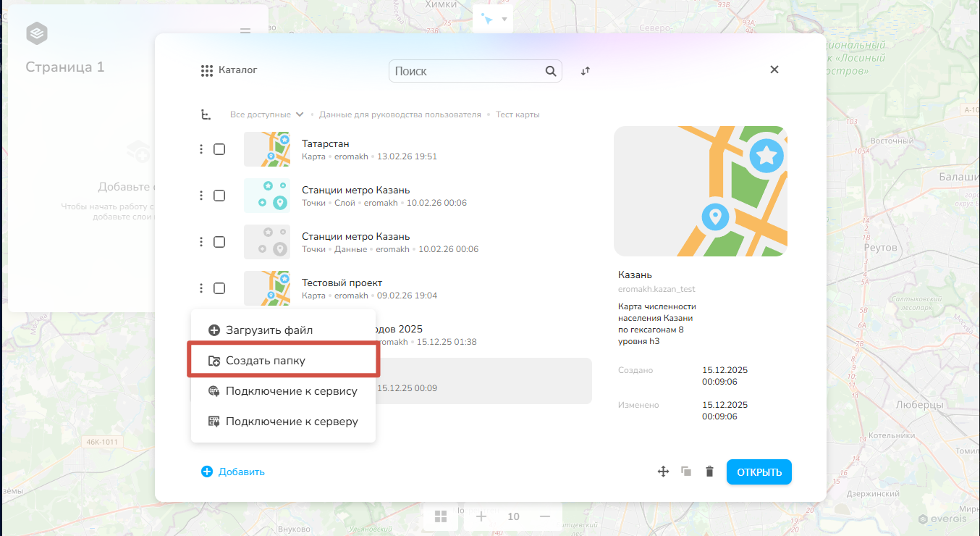Select Создать папку menu item
Screen dimensions: 980x536
point(283,361)
